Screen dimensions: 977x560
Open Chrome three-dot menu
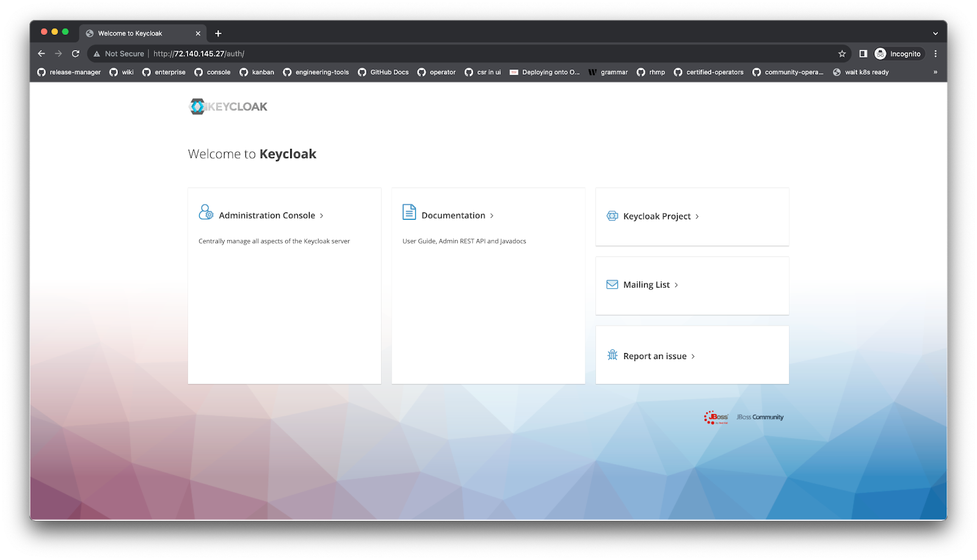coord(935,54)
